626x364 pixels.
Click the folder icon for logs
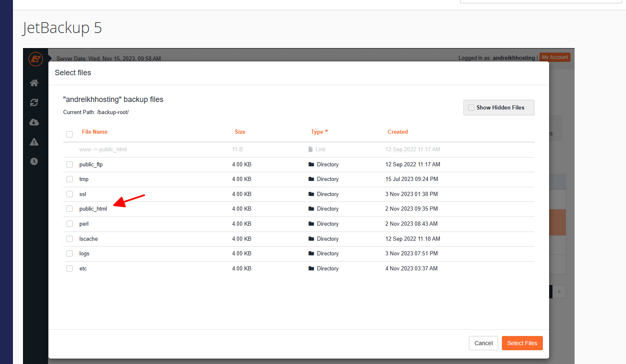click(x=311, y=253)
